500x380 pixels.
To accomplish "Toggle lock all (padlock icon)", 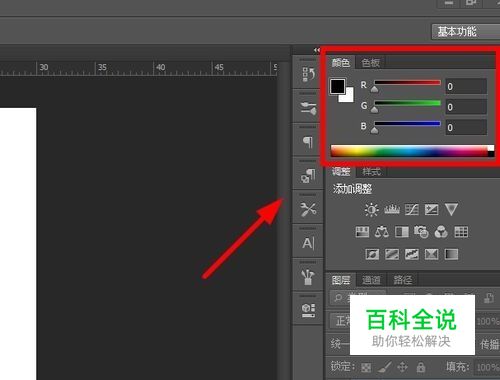I will (421, 367).
